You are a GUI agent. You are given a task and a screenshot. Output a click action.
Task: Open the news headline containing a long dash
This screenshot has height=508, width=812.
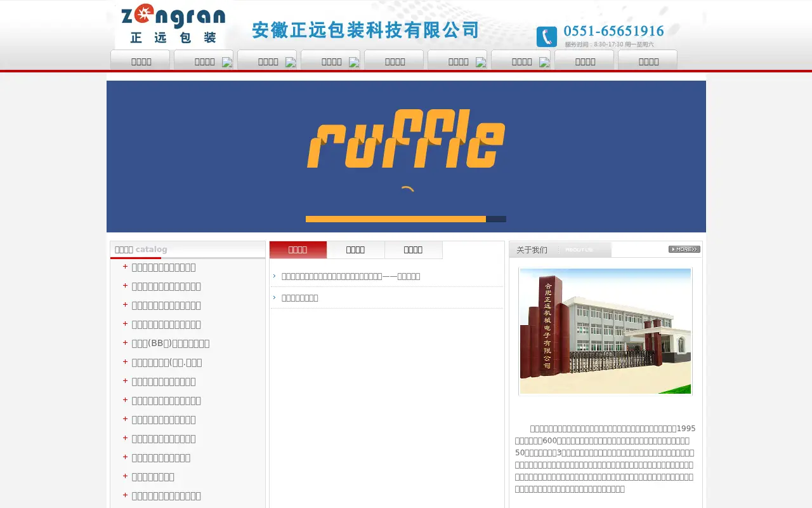(351, 276)
